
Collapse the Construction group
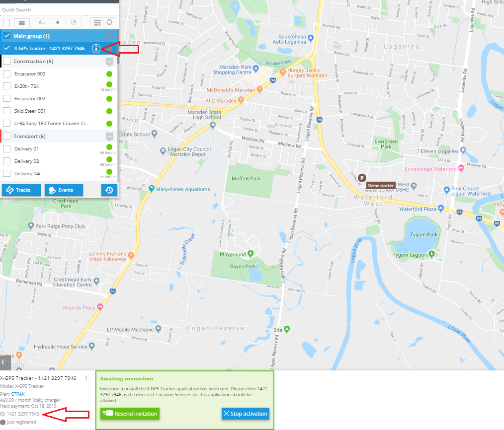110,62
